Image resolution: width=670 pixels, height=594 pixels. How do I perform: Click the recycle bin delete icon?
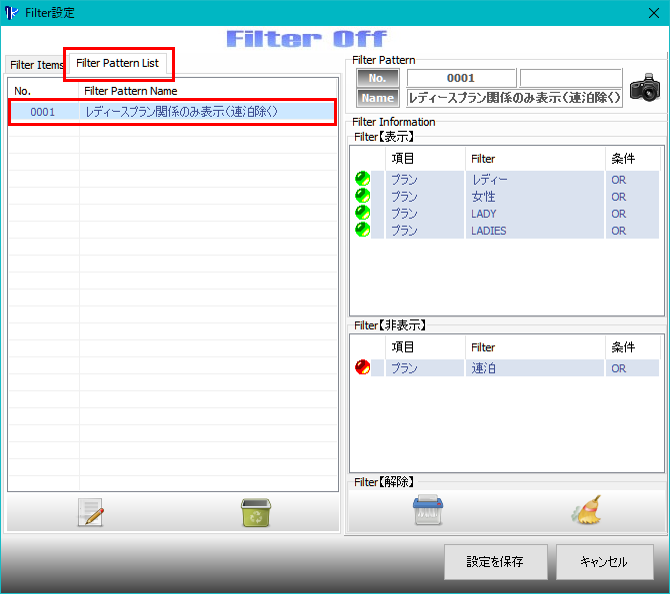(256, 513)
